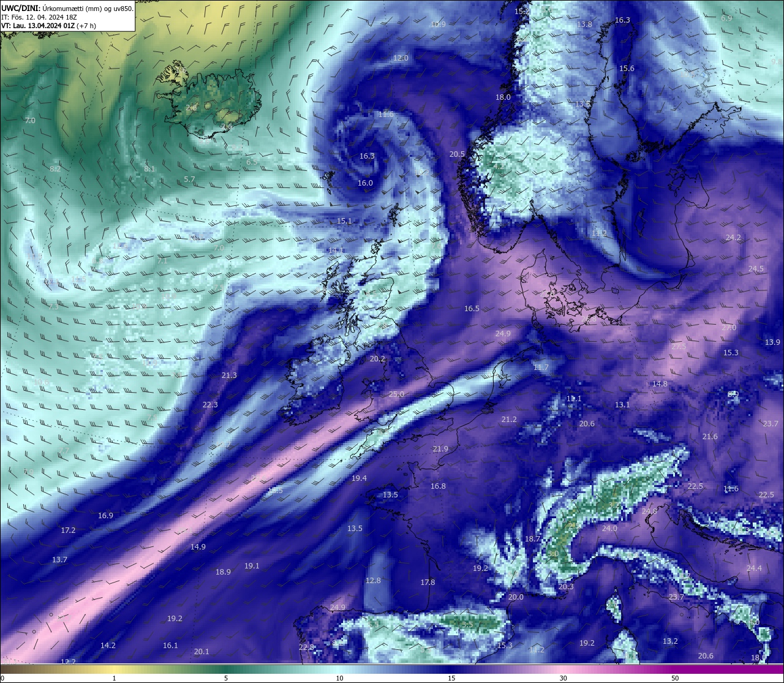Click the map value "16.5" over North Sea

[x=472, y=309]
